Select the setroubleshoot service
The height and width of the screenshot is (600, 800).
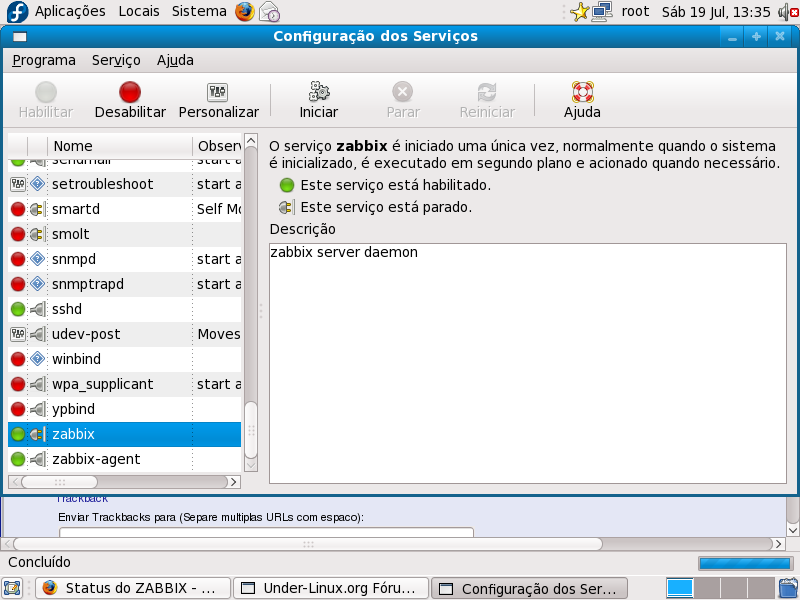[x=124, y=184]
